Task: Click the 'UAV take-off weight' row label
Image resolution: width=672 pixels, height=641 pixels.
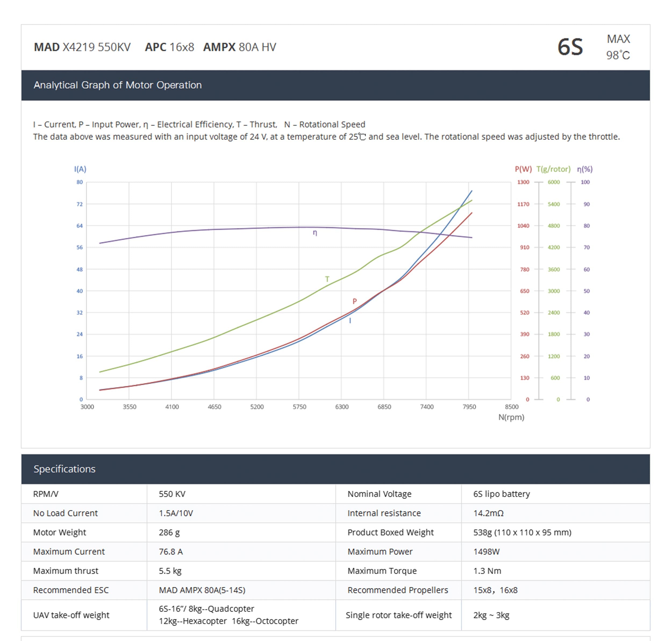Action: click(71, 615)
